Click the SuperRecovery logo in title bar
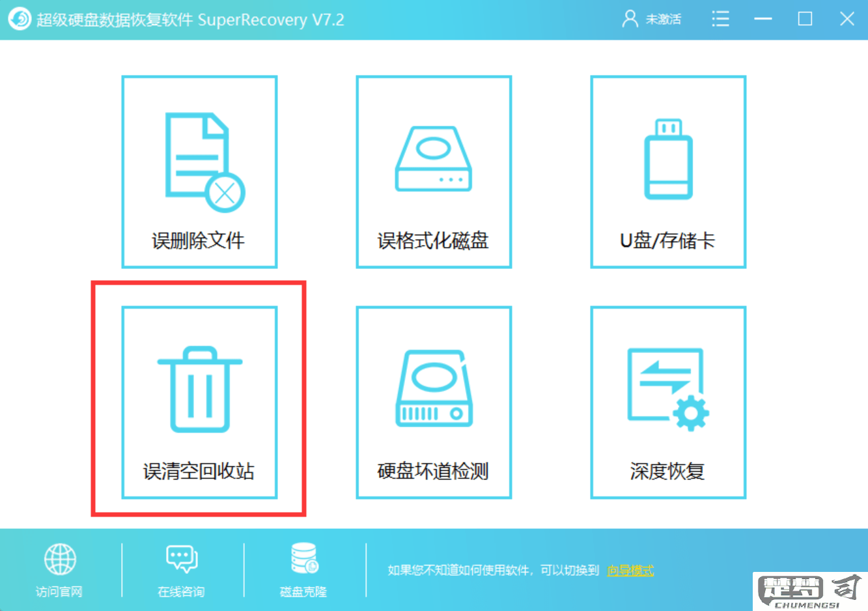Viewport: 868px width, 611px height. coord(20,19)
